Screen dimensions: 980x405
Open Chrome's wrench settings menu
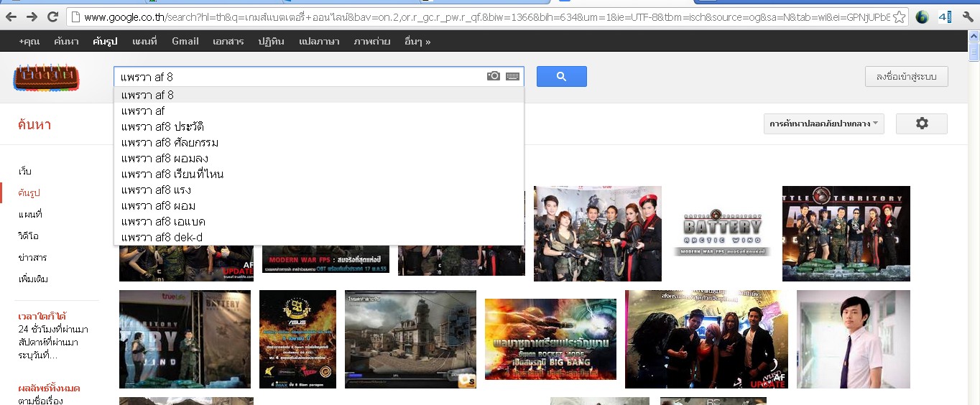968,17
